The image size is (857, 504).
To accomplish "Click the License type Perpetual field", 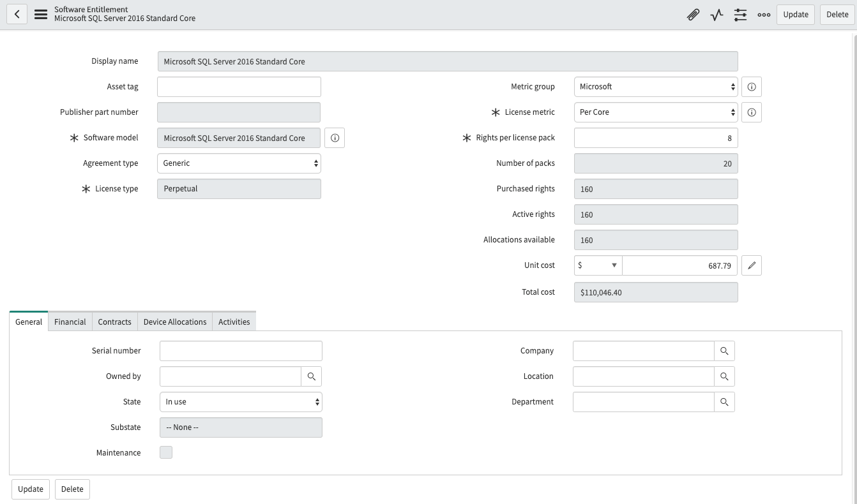I will (x=239, y=189).
